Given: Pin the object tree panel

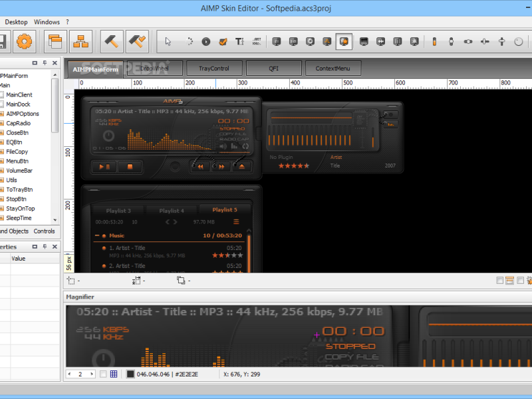Looking at the screenshot, I should [45, 63].
